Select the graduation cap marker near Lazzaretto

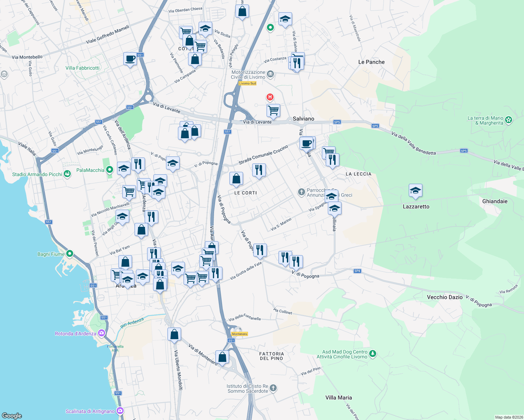(415, 191)
